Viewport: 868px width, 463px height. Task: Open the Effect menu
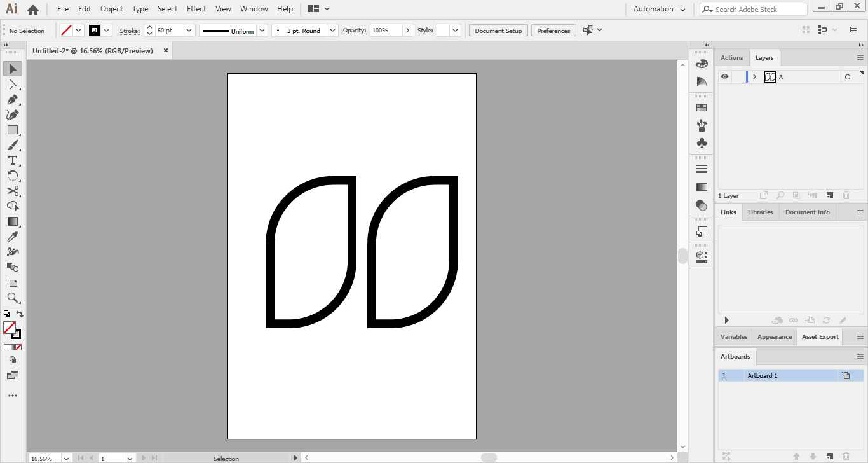point(196,9)
